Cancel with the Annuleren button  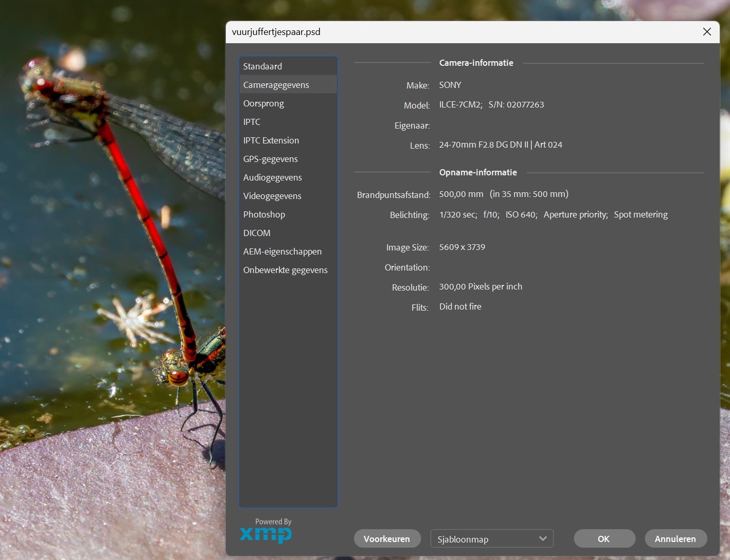(675, 539)
